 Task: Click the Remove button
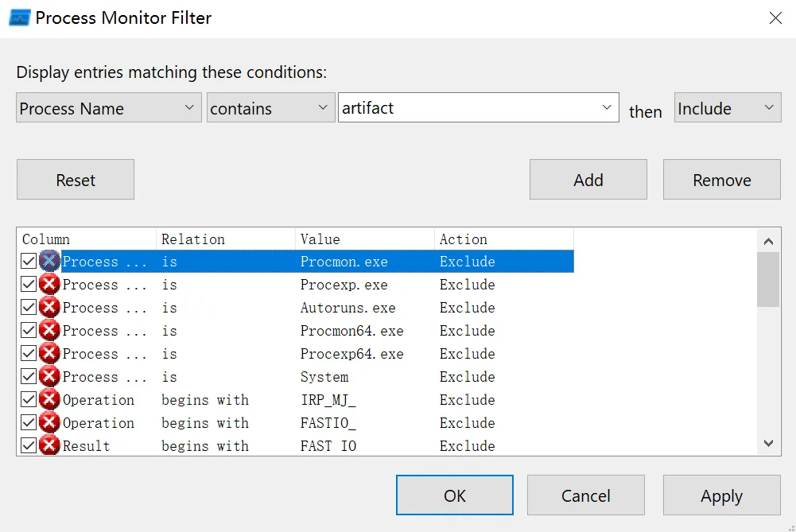[721, 180]
